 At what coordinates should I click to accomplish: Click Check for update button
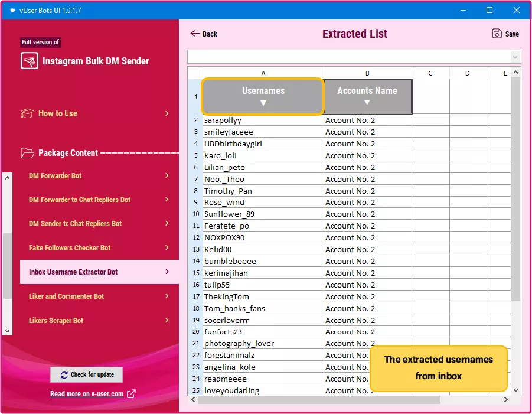click(x=87, y=374)
